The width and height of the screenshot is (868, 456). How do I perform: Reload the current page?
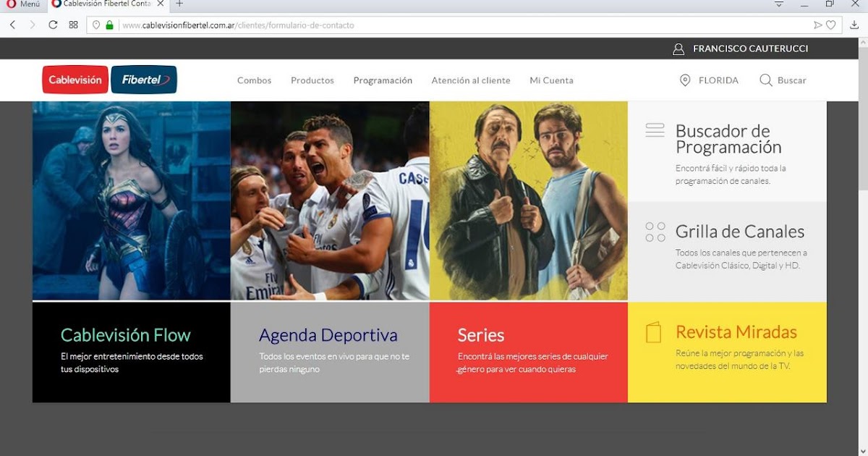coord(53,25)
